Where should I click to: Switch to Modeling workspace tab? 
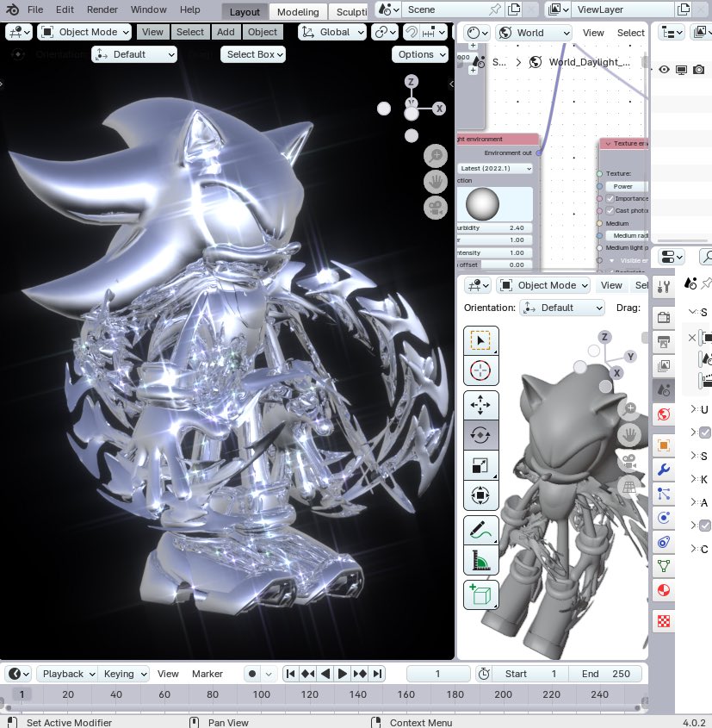click(x=298, y=12)
